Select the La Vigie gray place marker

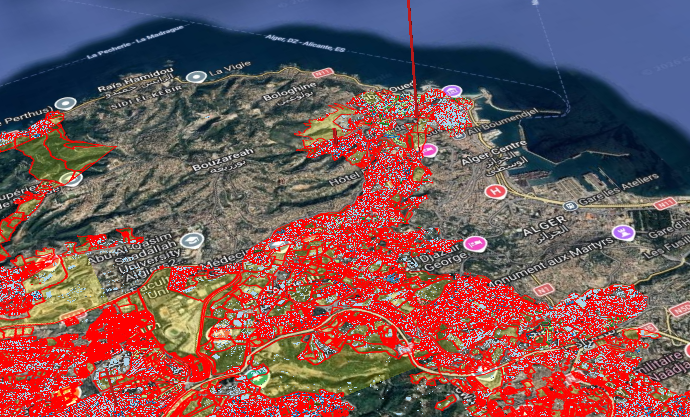pos(196,77)
